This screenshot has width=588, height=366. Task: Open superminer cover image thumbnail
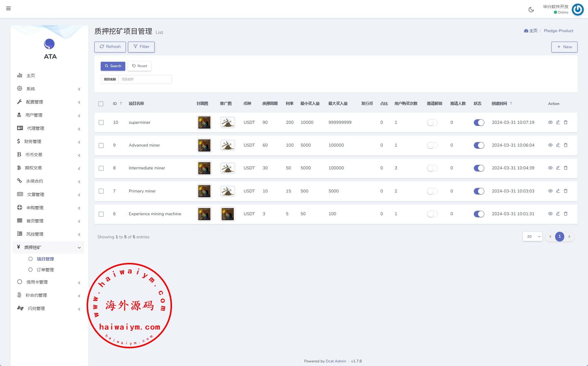pos(204,123)
